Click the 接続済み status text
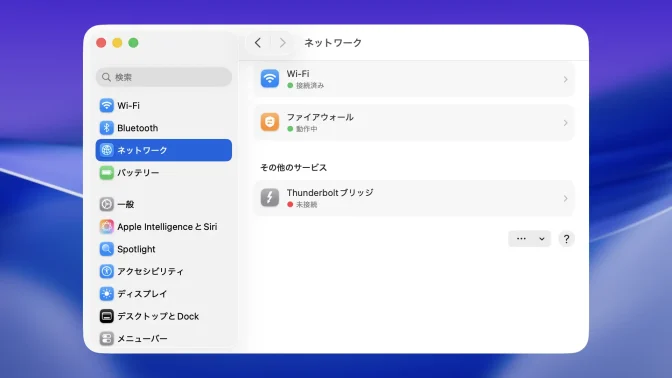Image resolution: width=672 pixels, height=378 pixels. tap(310, 85)
